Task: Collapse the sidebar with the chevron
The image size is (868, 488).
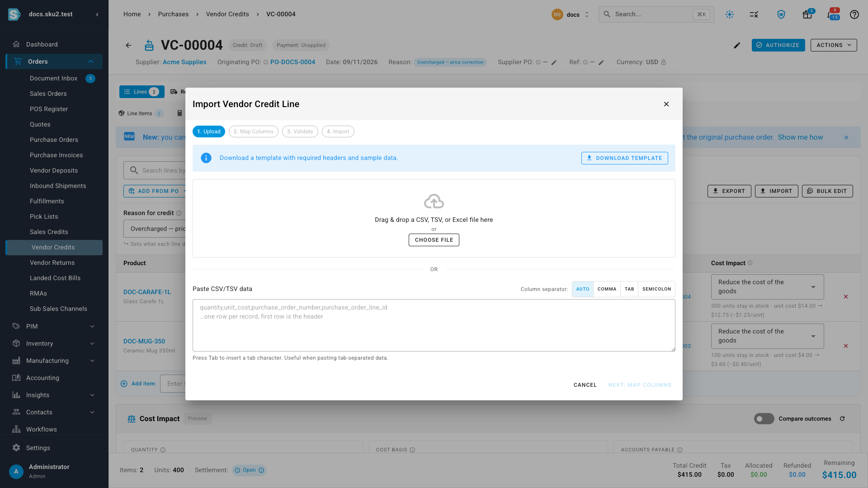Action: [97, 14]
